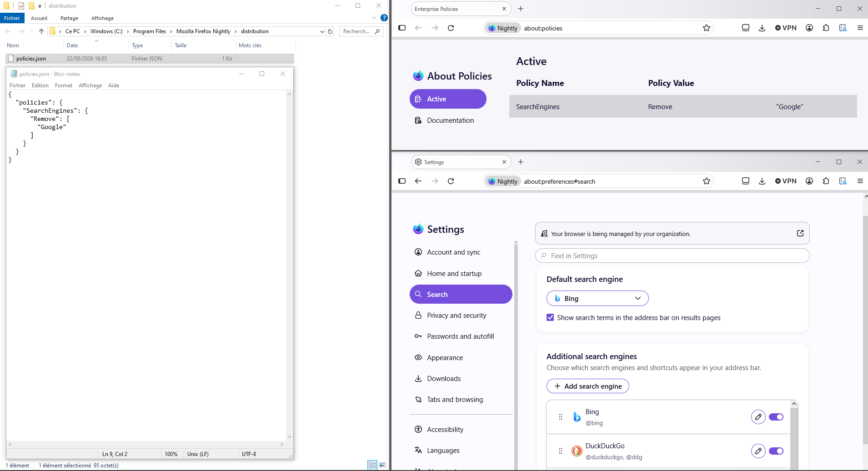Open the Accueil ribbon tab in Explorer
The width and height of the screenshot is (868, 471).
tap(39, 18)
